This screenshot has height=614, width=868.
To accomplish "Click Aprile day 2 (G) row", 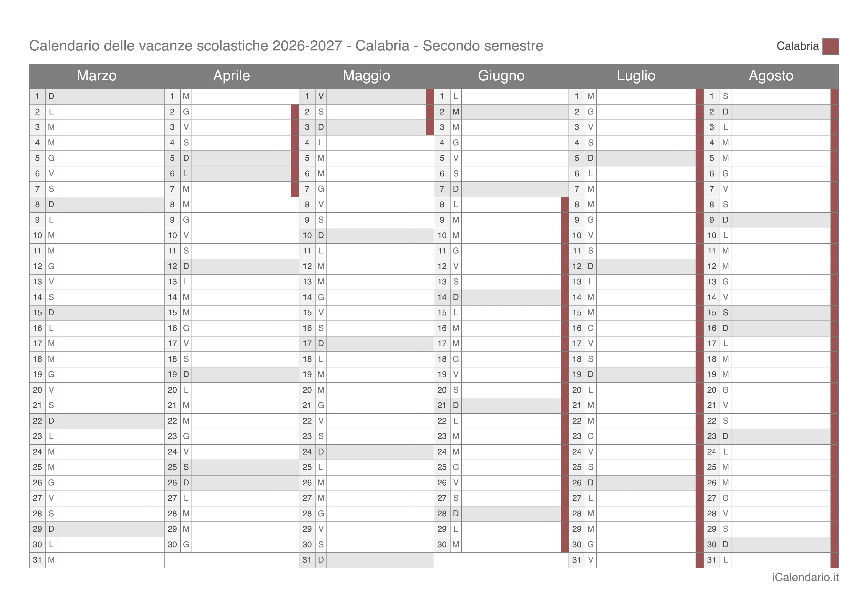I will coord(231,112).
